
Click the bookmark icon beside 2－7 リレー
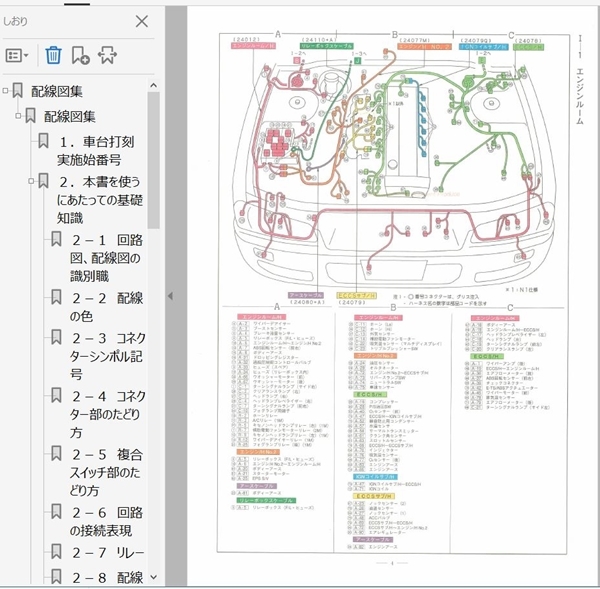56,552
